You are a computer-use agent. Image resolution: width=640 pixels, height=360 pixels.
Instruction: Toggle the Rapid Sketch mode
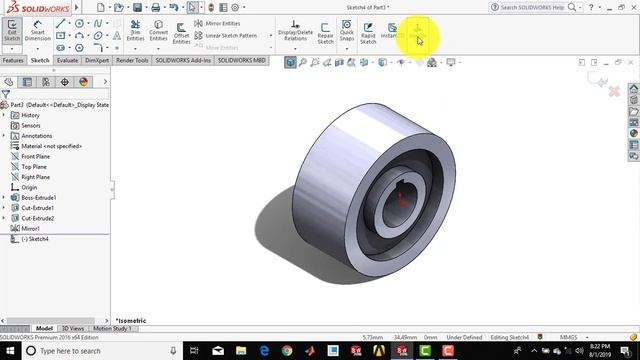(368, 33)
